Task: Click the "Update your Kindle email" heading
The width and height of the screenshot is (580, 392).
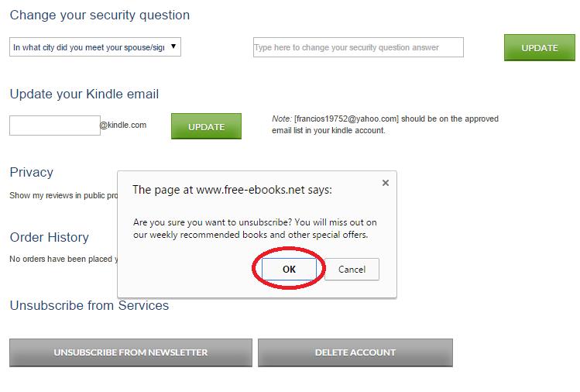Action: pyautogui.click(x=84, y=95)
